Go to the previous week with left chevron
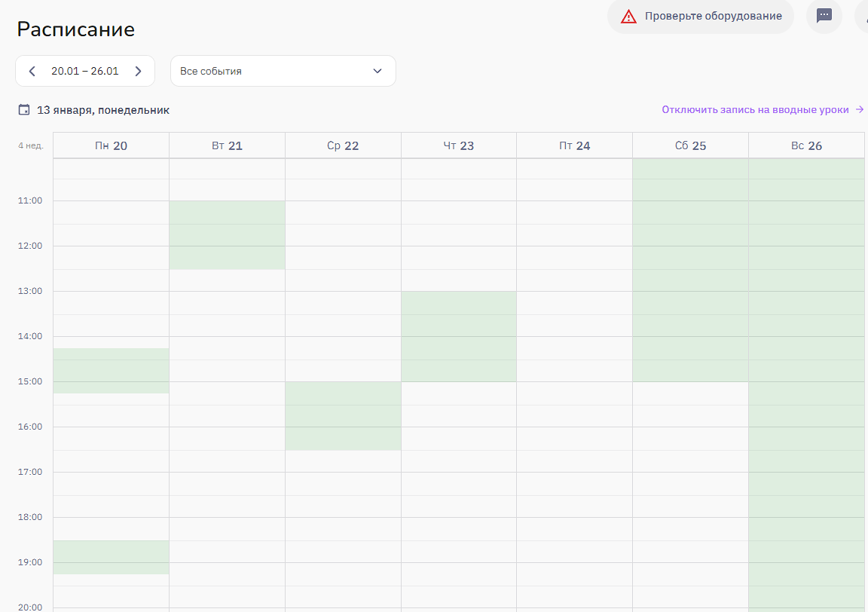 point(32,72)
